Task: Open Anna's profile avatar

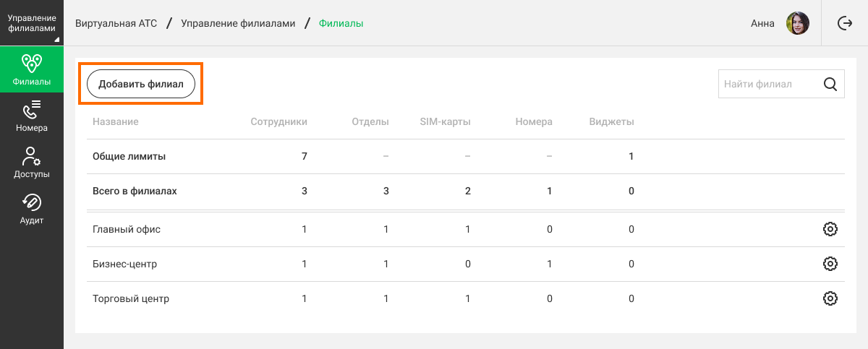Action: [798, 23]
